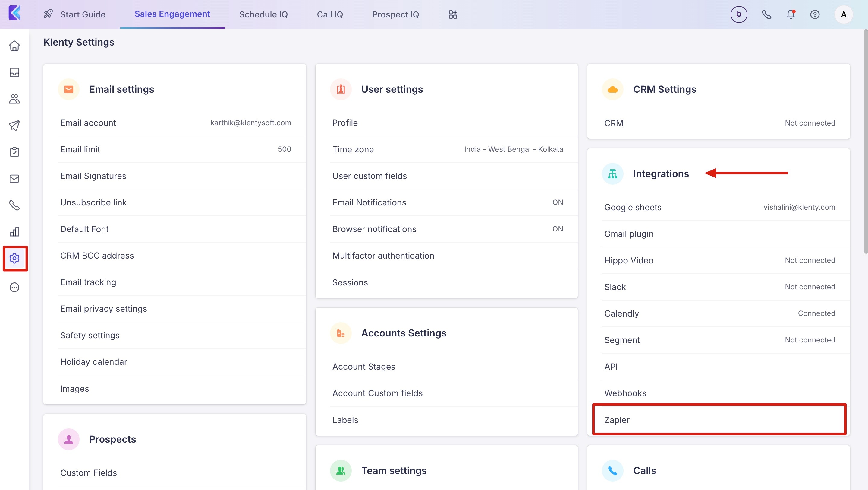
Task: Open the more options ellipsis sidebar icon
Action: click(x=14, y=287)
